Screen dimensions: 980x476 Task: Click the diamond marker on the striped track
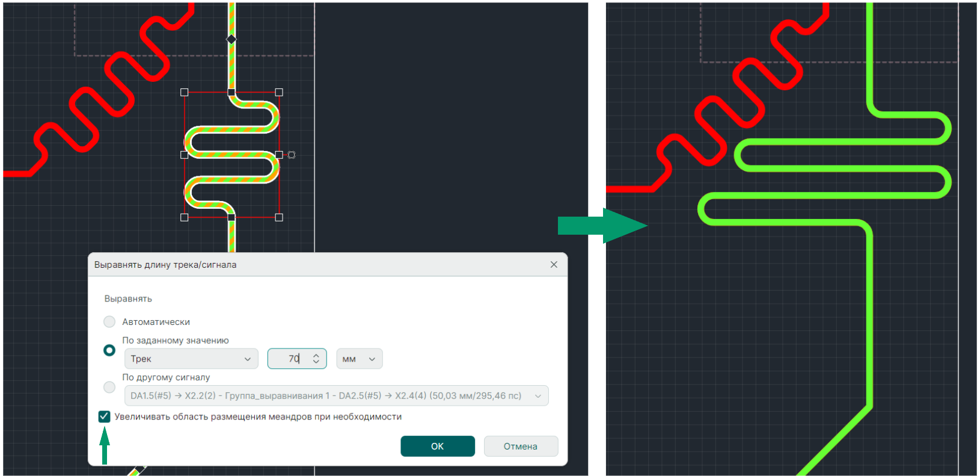tap(231, 39)
